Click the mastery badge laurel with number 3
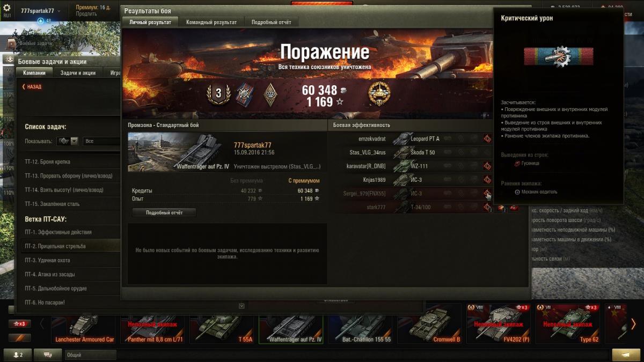 click(218, 94)
